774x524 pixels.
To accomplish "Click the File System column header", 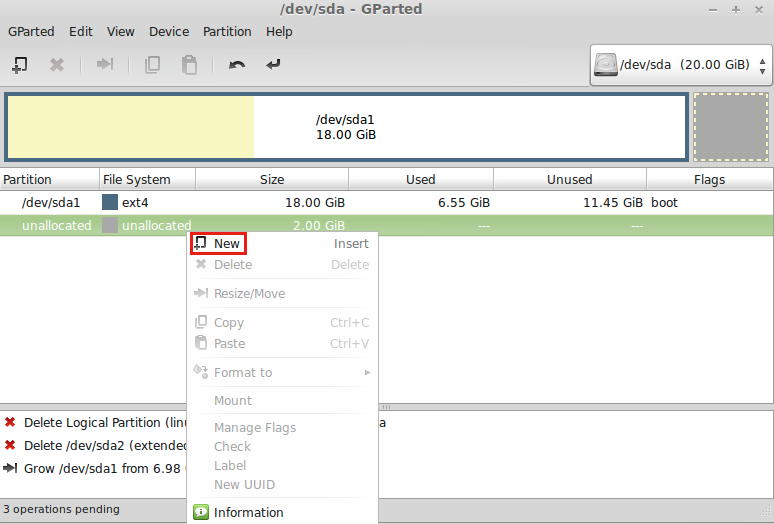I will pyautogui.click(x=137, y=180).
